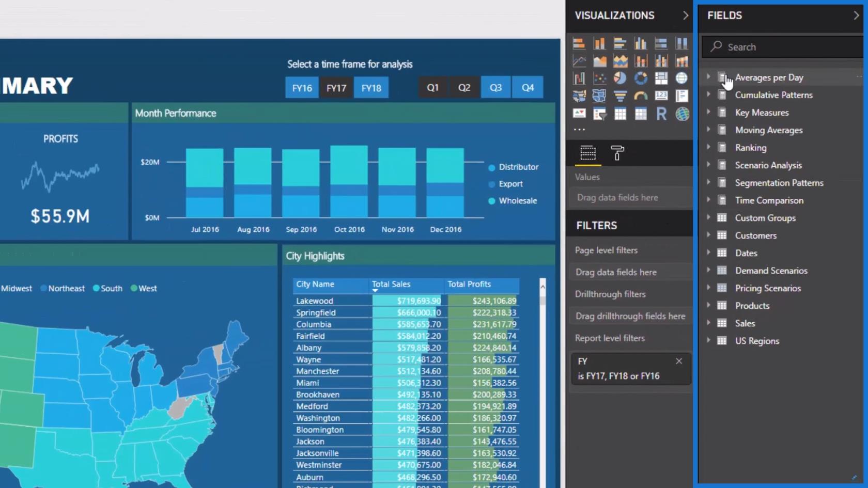Switch to the Fields well tab
This screenshot has width=868, height=488.
point(588,153)
